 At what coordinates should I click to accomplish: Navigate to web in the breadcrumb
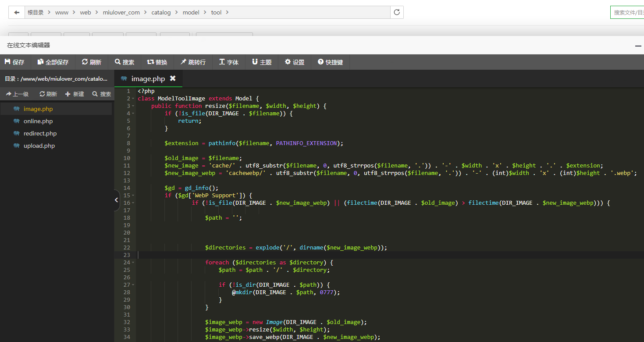coord(85,12)
